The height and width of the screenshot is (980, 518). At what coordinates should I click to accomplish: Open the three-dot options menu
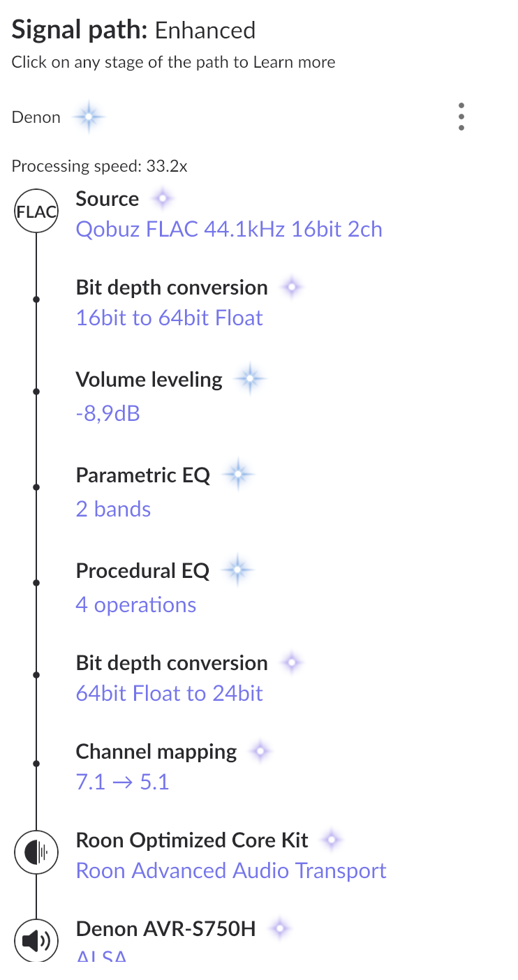(x=461, y=117)
